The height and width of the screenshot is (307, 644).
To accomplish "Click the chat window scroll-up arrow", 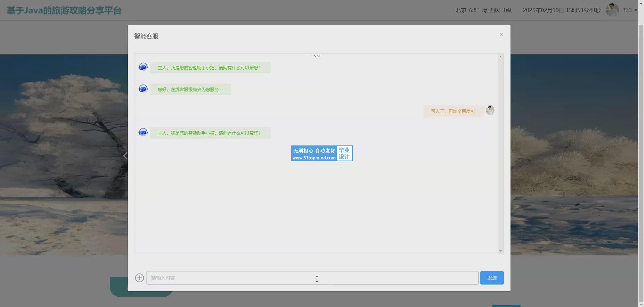I will click(x=500, y=57).
